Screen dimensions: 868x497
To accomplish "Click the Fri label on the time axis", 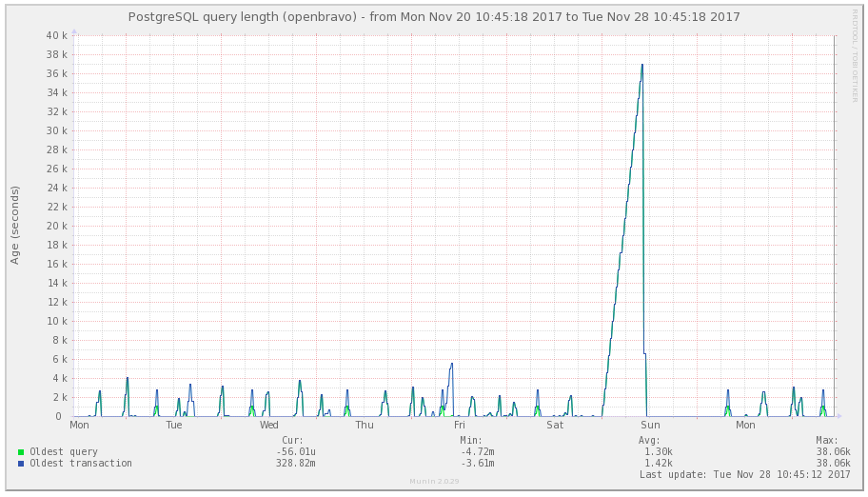I will (460, 425).
